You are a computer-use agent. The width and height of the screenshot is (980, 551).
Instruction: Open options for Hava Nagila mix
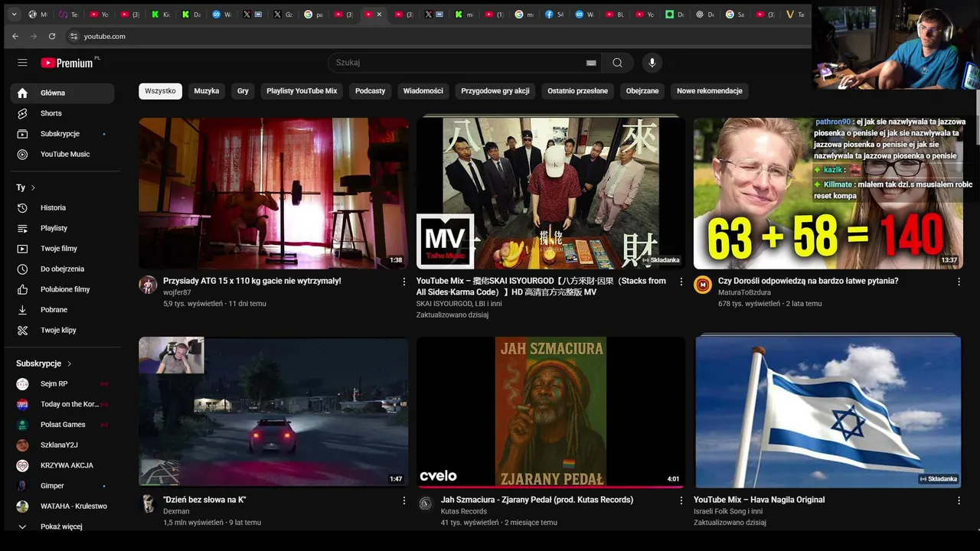(x=959, y=500)
